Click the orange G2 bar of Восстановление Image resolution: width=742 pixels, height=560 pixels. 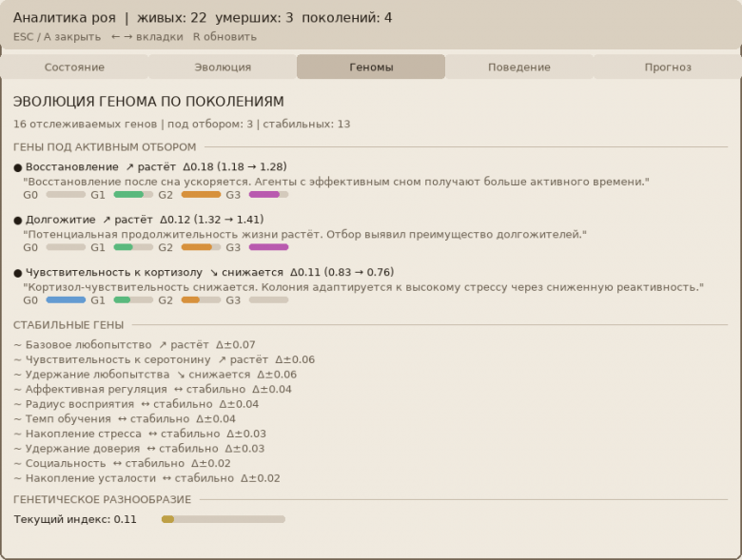(x=201, y=194)
